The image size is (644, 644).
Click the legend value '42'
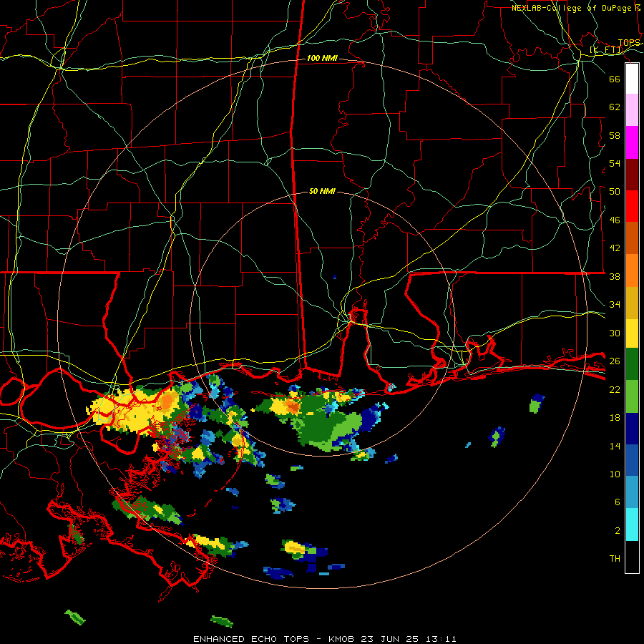(615, 248)
